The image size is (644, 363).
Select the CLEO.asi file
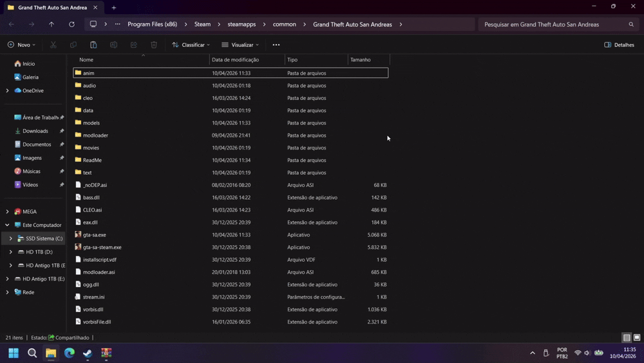click(231, 210)
